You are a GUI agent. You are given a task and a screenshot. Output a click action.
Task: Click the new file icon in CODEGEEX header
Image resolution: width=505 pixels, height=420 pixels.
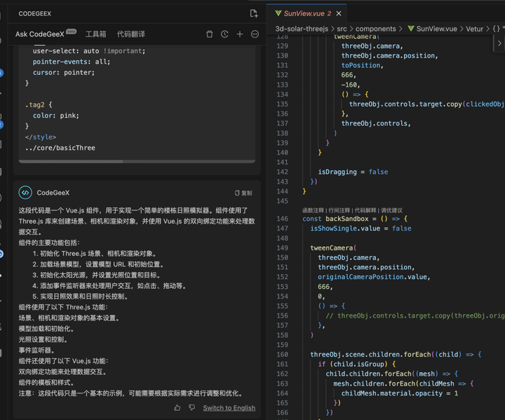pyautogui.click(x=254, y=13)
